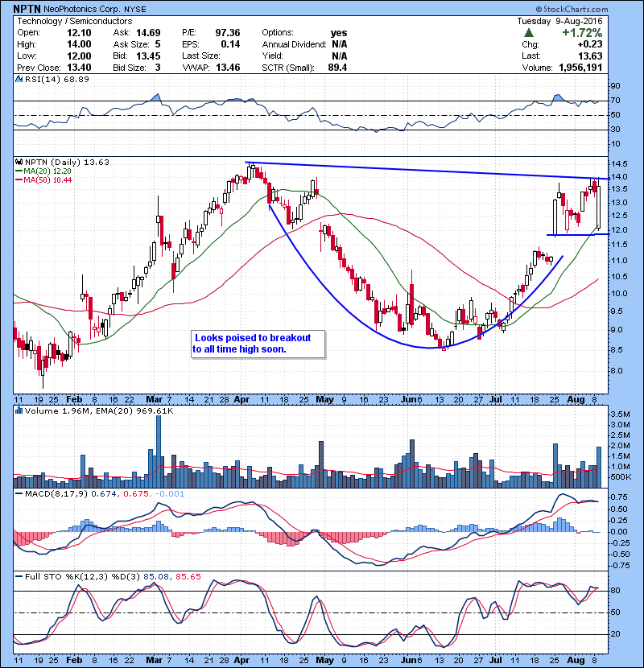Screen dimensions: 644x668
Task: Select the NPTN ticker symbol in the header
Action: [27, 9]
